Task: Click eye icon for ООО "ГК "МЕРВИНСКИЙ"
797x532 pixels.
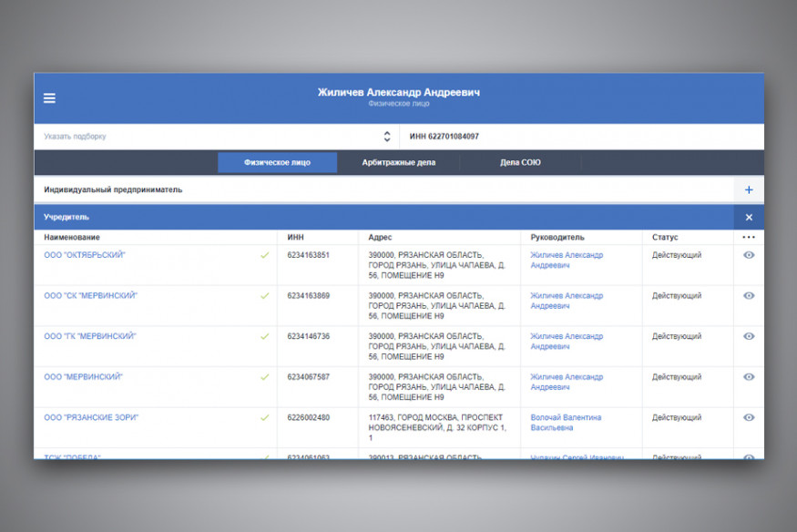Action: click(749, 336)
